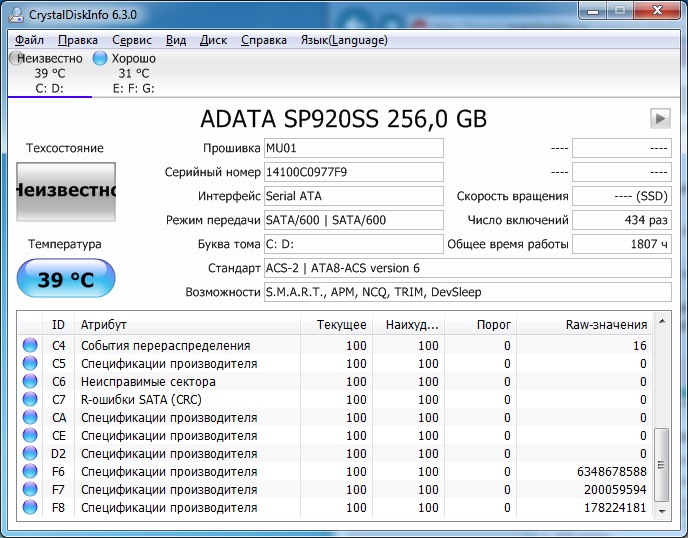Click the serial number field 14100C0977F9
Image resolution: width=688 pixels, height=538 pixels.
pos(354,172)
